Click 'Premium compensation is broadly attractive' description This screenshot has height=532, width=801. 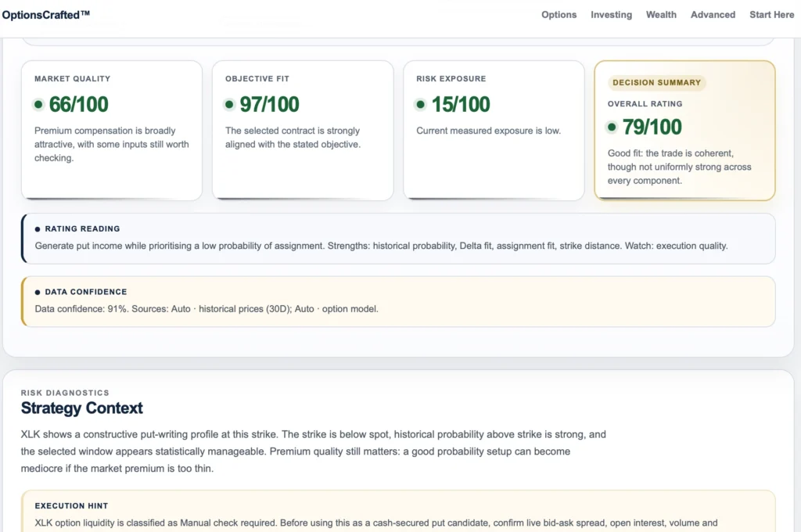pos(111,145)
